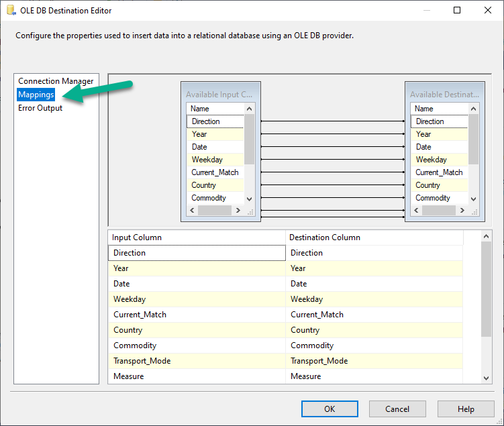The width and height of the screenshot is (504, 426).
Task: Select Country in Available Destination Columns list
Action: [x=439, y=185]
